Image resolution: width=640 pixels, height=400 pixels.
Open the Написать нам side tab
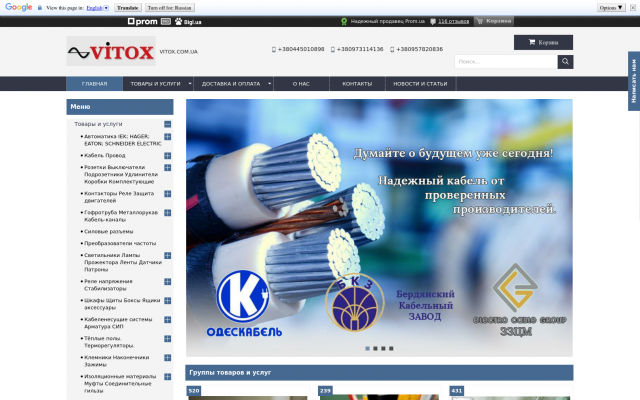pyautogui.click(x=634, y=81)
